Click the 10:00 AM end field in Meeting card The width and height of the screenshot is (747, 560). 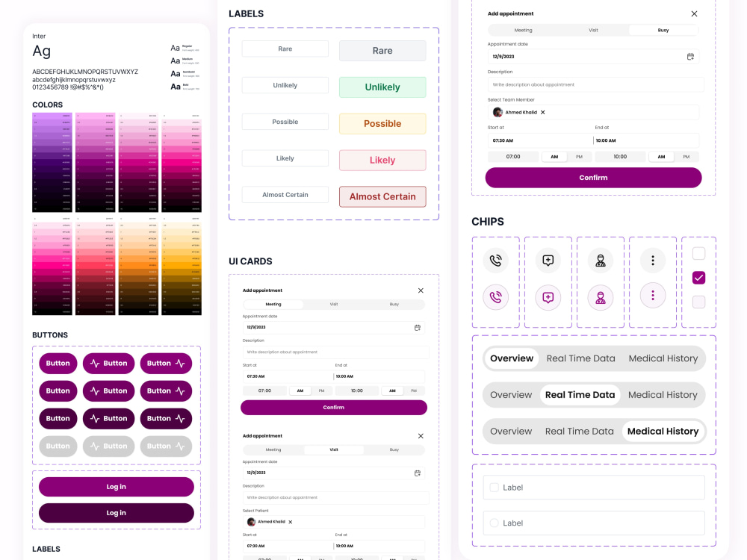click(379, 376)
